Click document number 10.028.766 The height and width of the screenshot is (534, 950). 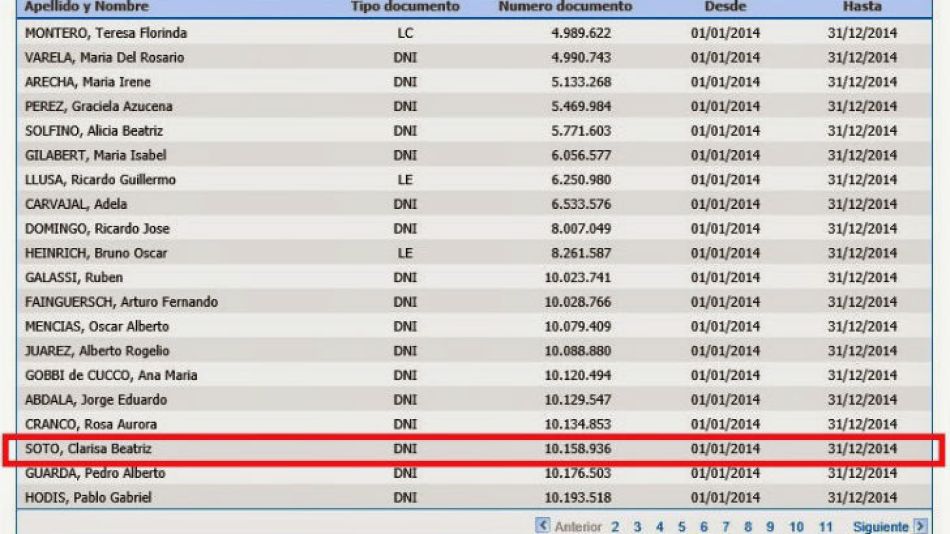[578, 302]
